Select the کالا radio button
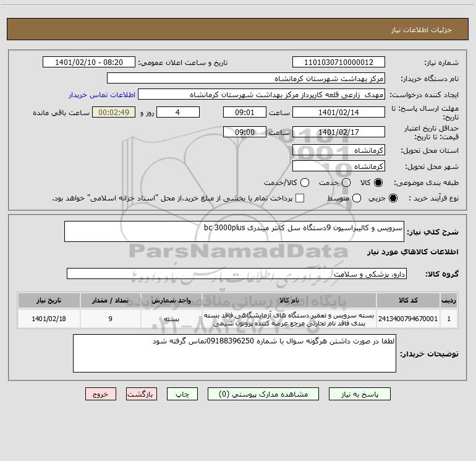476x461 pixels. tap(378, 183)
